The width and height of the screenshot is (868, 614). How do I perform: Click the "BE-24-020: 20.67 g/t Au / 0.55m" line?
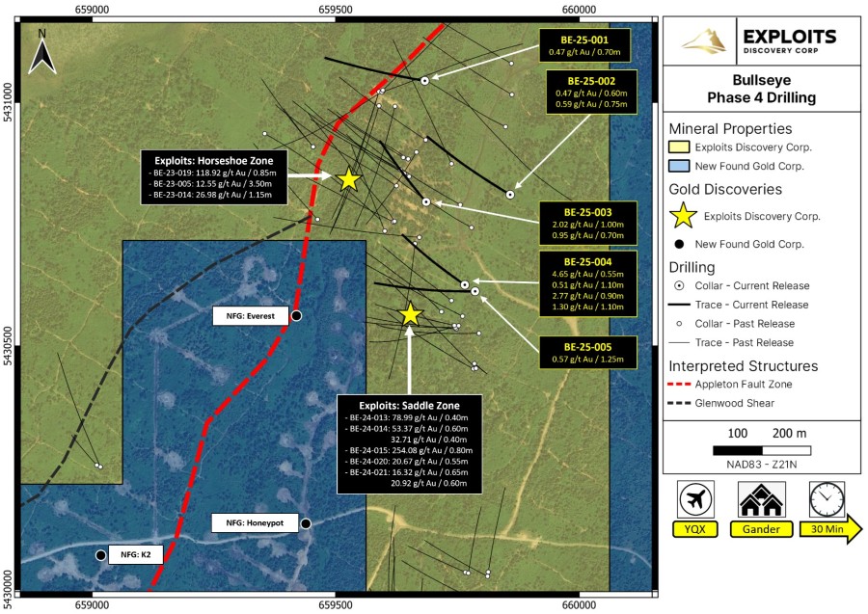406,462
